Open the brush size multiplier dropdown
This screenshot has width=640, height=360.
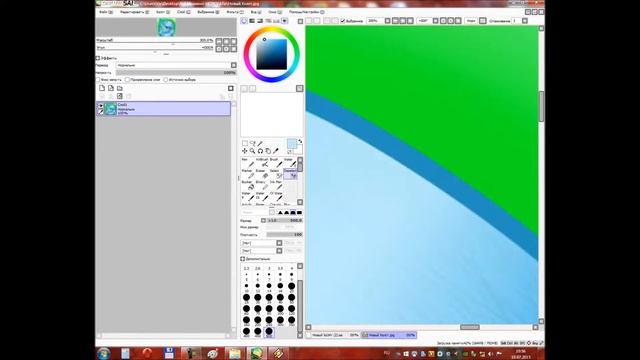[263, 220]
